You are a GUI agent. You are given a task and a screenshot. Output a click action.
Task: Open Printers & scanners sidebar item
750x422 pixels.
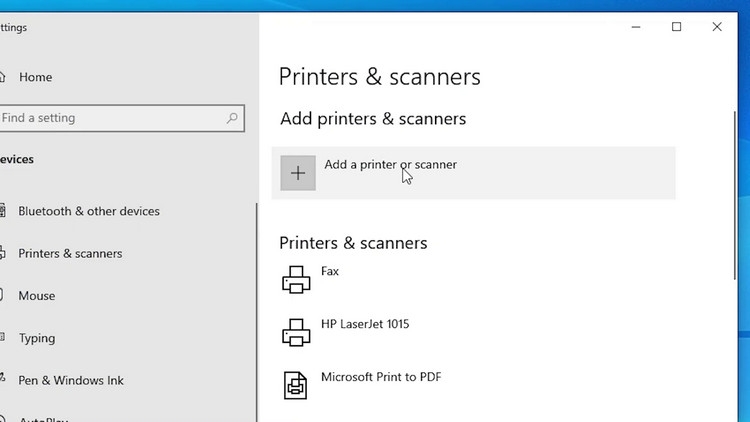tap(70, 253)
